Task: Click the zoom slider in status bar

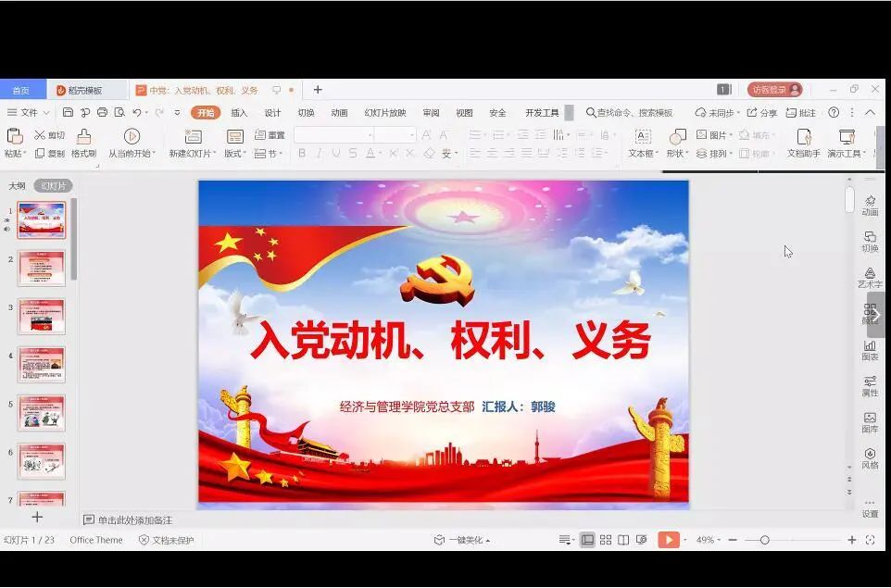Action: (764, 540)
